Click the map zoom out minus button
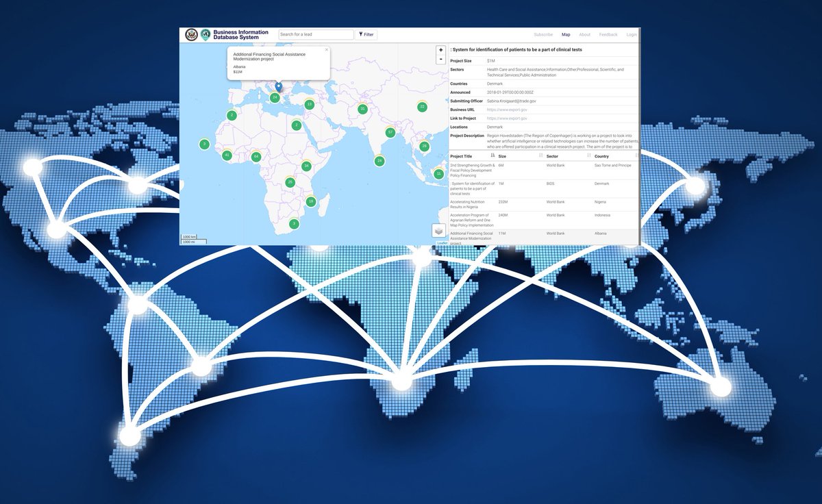 (440, 59)
